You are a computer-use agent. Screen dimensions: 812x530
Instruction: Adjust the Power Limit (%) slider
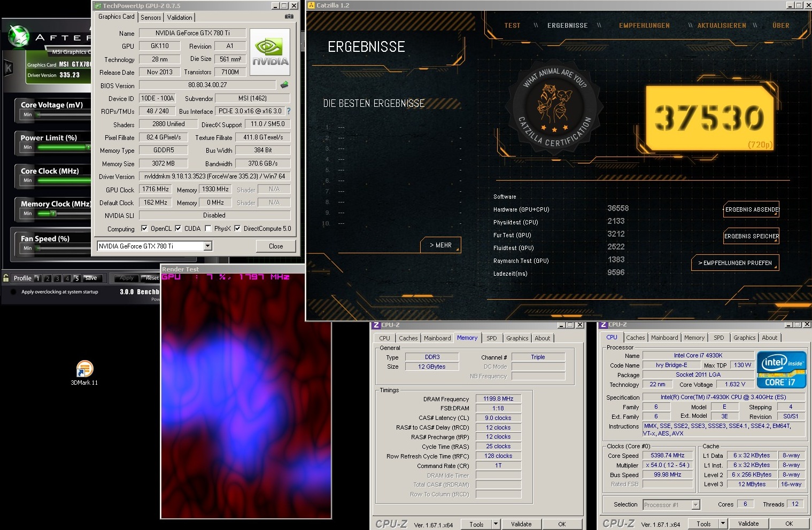(64, 147)
